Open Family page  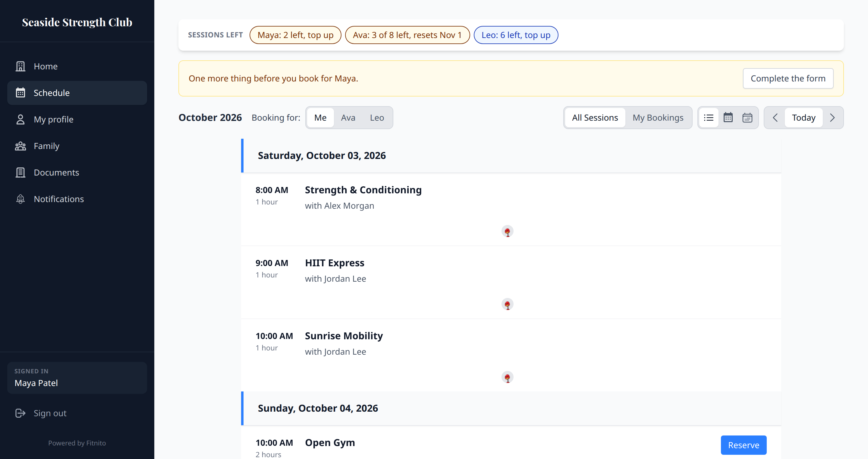coord(77,146)
